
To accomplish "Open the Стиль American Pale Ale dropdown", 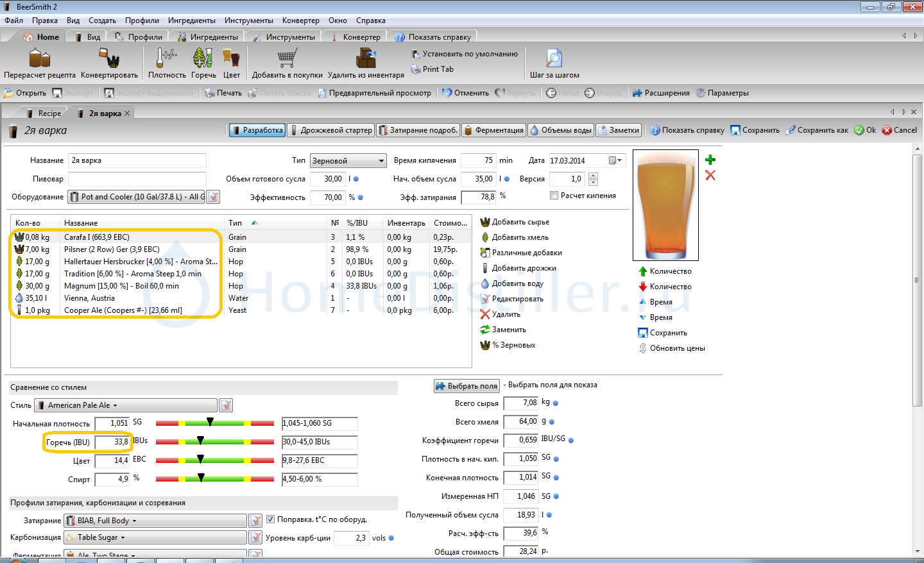I will (x=125, y=405).
